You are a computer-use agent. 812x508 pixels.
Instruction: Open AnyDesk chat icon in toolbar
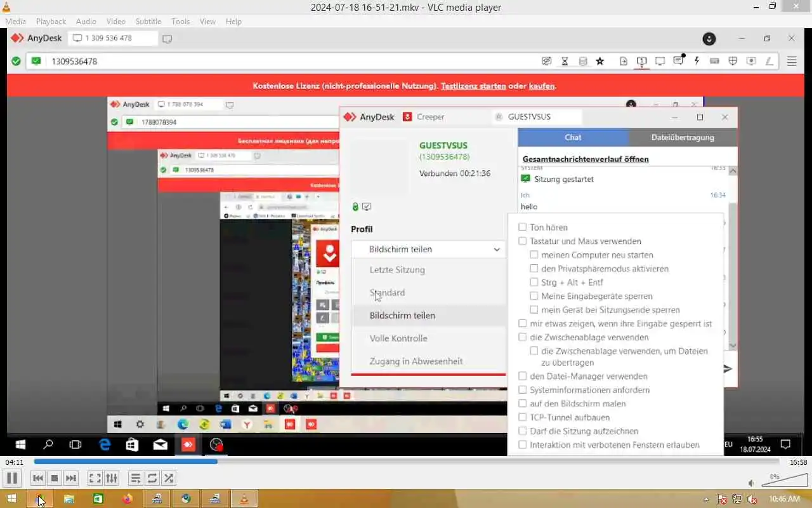pyautogui.click(x=679, y=61)
